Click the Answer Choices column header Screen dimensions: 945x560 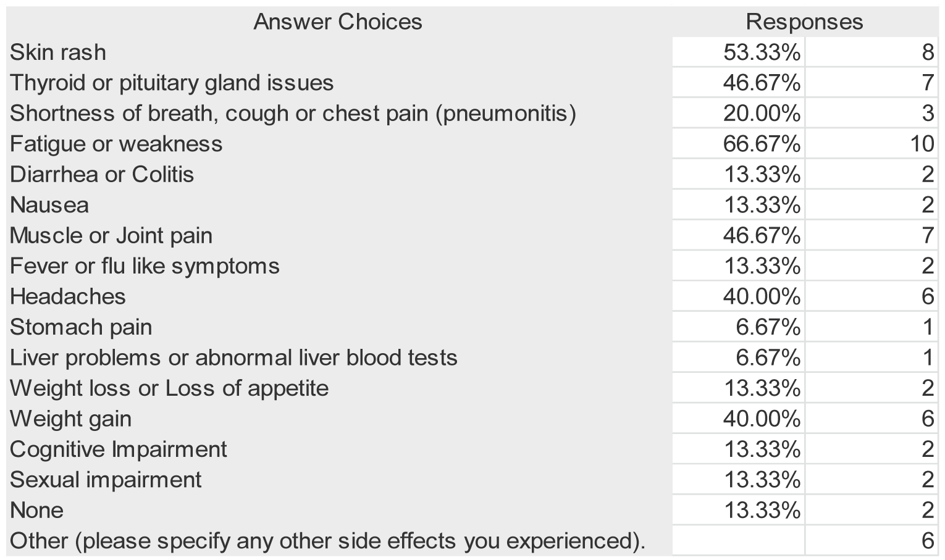point(338,22)
